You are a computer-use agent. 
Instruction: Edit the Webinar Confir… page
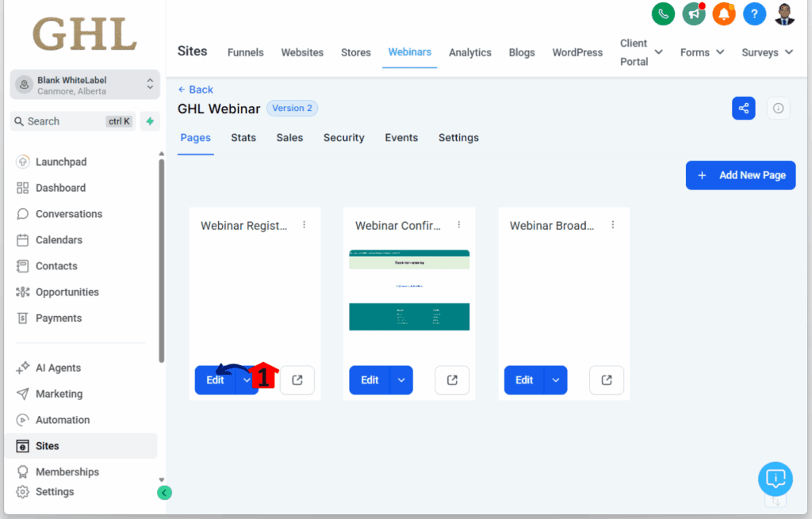pos(370,380)
